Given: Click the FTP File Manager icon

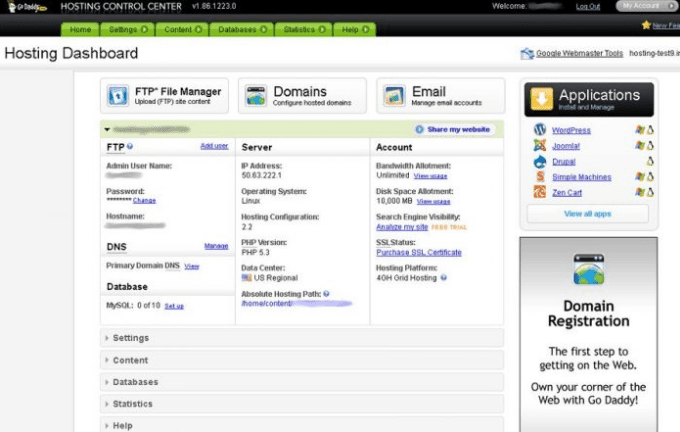Looking at the screenshot, I should point(120,96).
